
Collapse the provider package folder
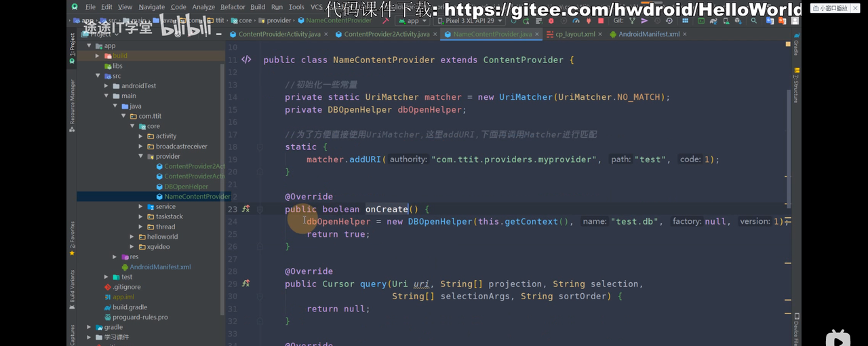[x=141, y=156]
